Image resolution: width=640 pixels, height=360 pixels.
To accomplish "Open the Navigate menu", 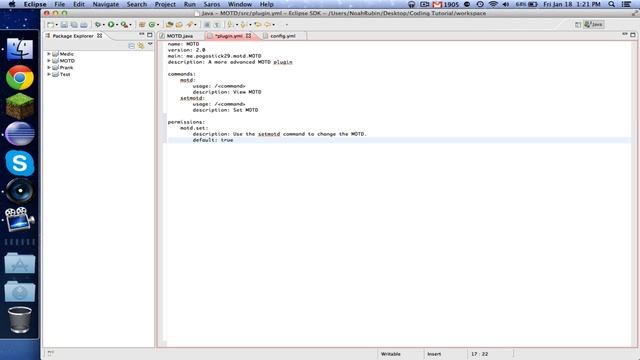I will [x=106, y=4].
